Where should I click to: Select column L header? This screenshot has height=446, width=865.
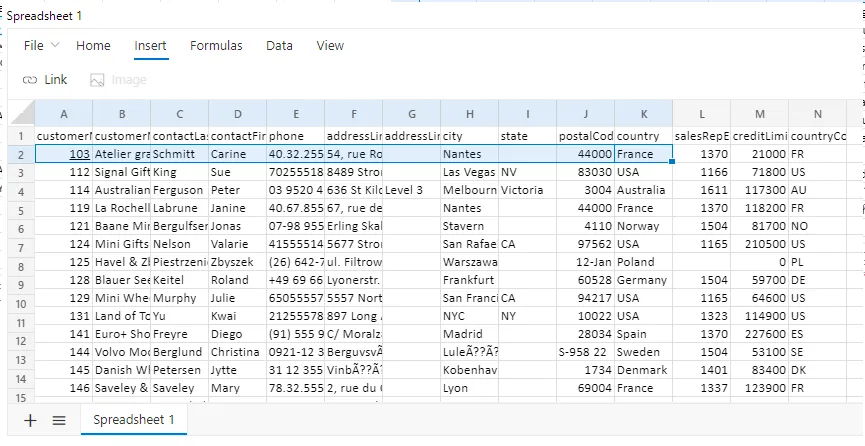coord(702,114)
